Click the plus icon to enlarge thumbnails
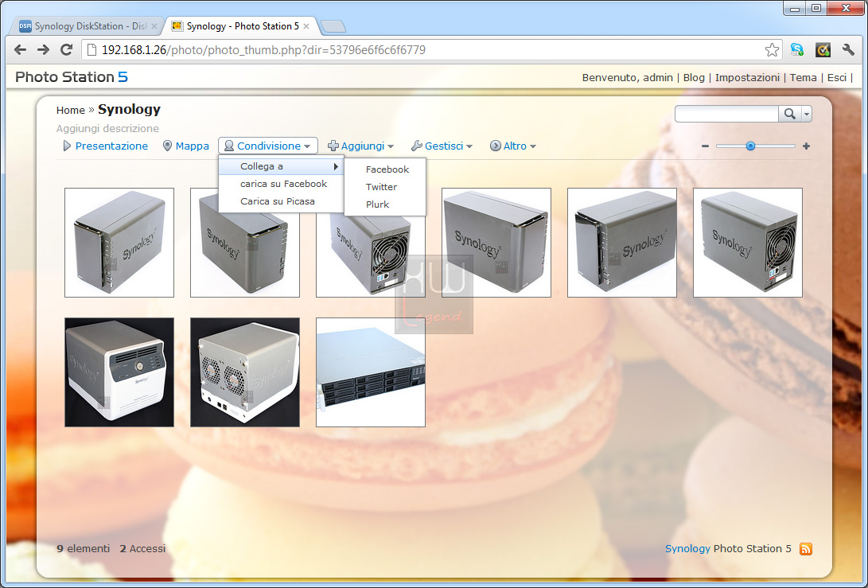The image size is (868, 588). (x=806, y=146)
